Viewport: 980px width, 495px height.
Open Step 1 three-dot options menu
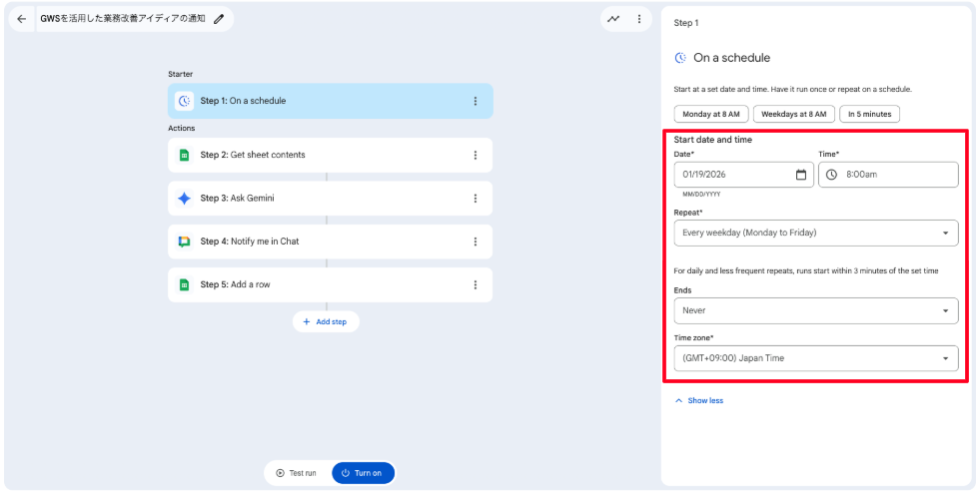(x=476, y=101)
